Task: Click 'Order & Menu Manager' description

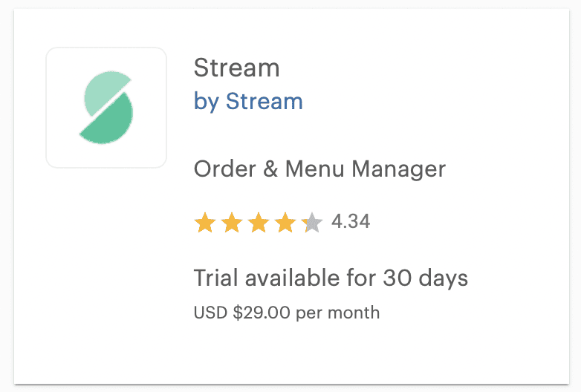Action: (319, 169)
